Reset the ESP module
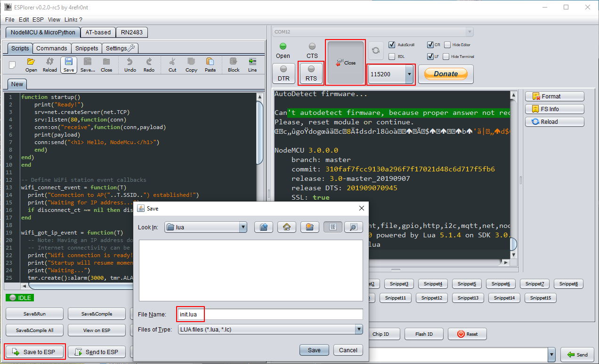Image resolution: width=599 pixels, height=364 pixels. [x=467, y=334]
